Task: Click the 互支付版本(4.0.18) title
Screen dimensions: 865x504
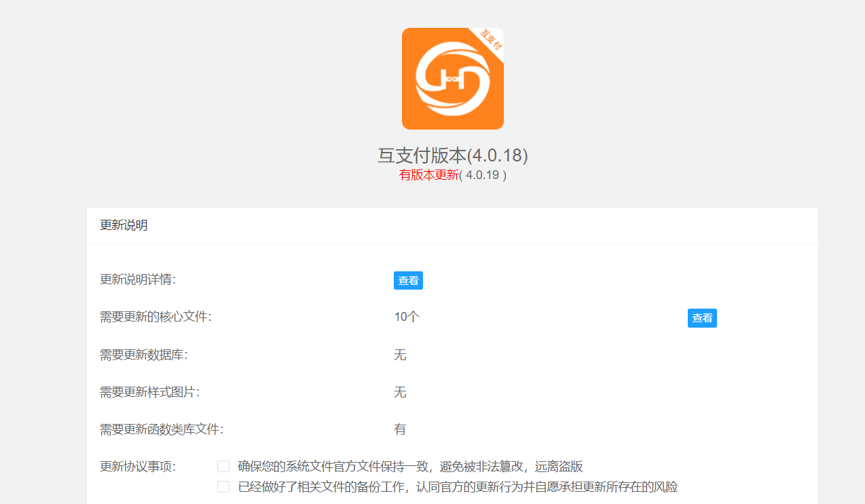Action: (453, 155)
